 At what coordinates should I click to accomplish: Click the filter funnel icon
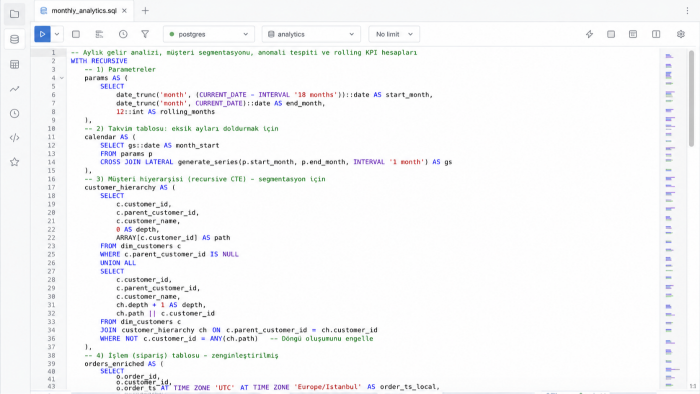(145, 34)
